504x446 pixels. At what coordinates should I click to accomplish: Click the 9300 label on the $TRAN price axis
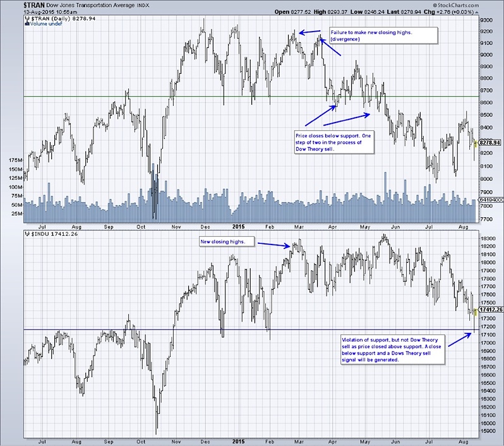click(x=486, y=20)
